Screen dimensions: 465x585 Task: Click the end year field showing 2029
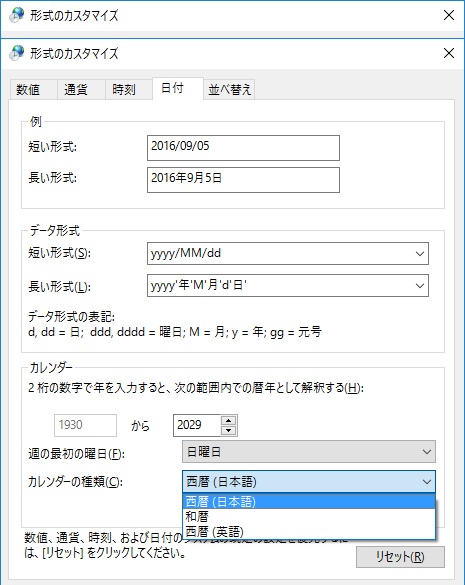pyautogui.click(x=197, y=425)
